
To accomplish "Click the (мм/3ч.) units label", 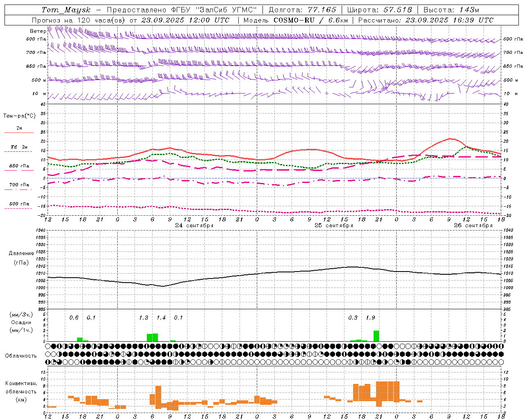I will coord(21,315).
